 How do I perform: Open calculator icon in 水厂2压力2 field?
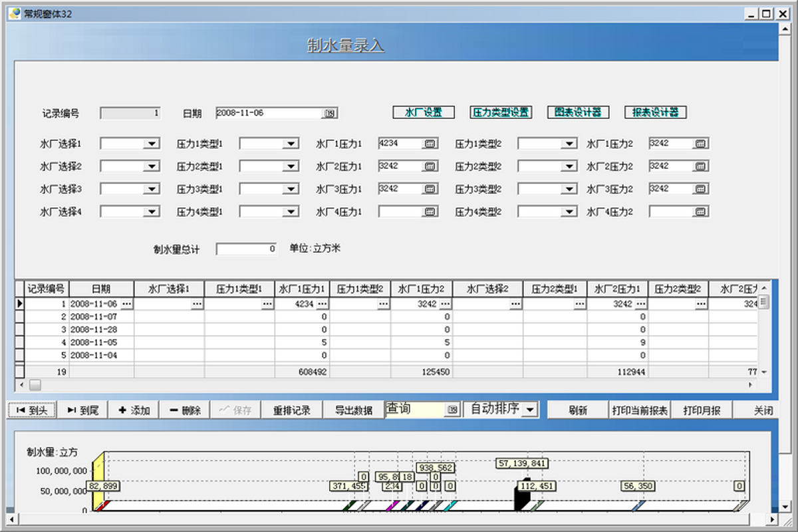tap(700, 166)
